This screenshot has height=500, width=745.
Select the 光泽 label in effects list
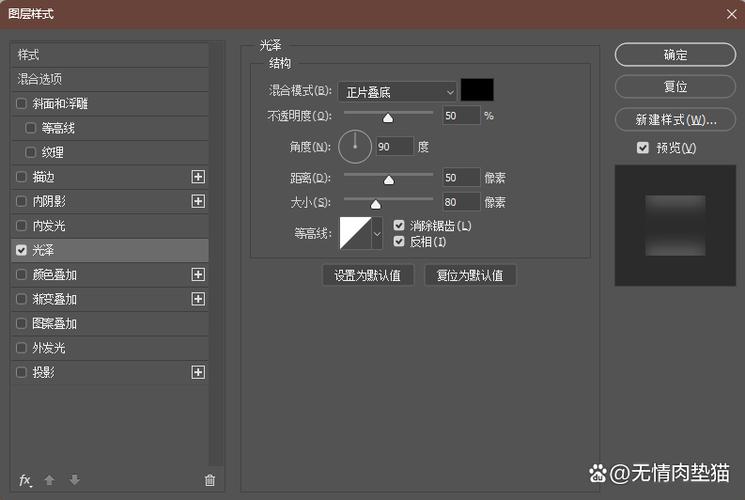click(43, 250)
